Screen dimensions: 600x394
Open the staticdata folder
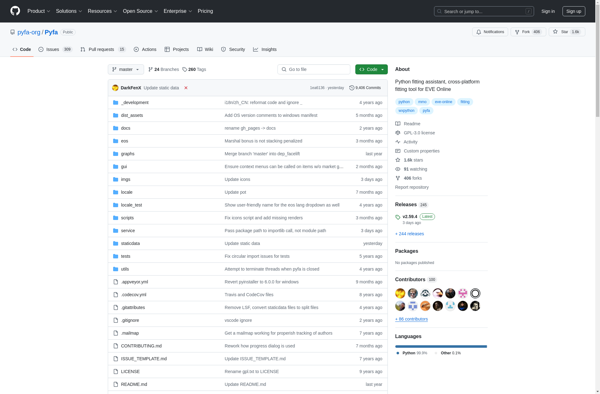130,244
